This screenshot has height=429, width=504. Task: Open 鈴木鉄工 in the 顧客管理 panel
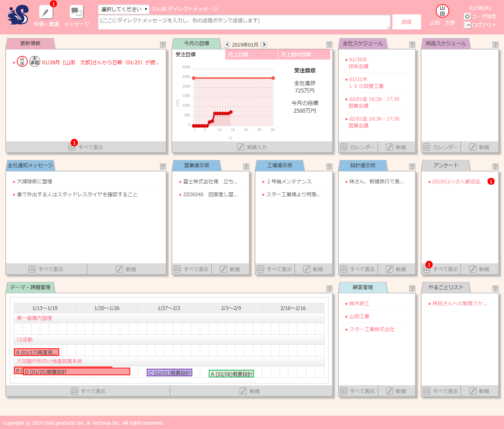point(359,303)
